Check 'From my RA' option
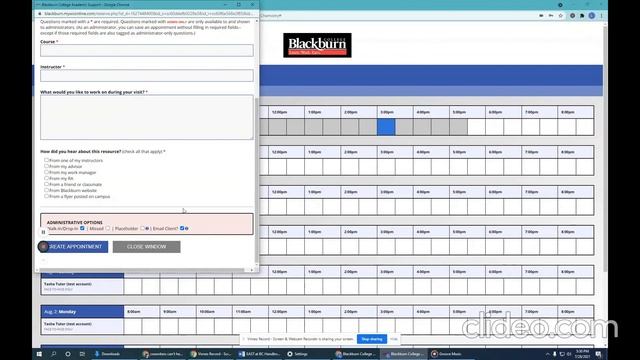This screenshot has width=640, height=360. click(47, 178)
